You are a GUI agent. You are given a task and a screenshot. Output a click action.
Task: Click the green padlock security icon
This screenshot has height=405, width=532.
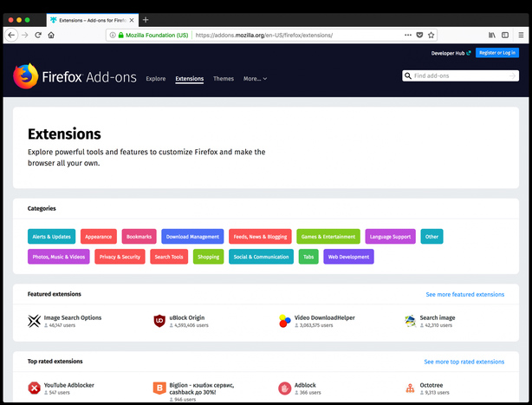click(120, 35)
